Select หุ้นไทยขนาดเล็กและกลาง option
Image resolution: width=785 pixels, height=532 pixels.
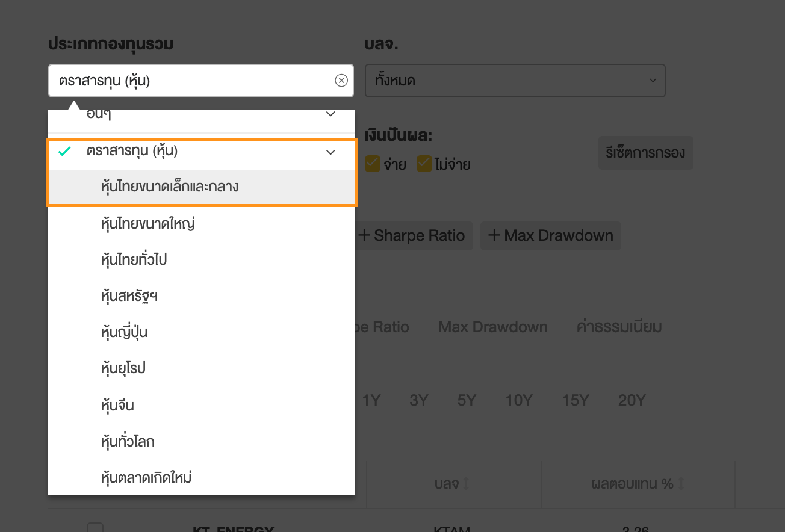pos(170,187)
